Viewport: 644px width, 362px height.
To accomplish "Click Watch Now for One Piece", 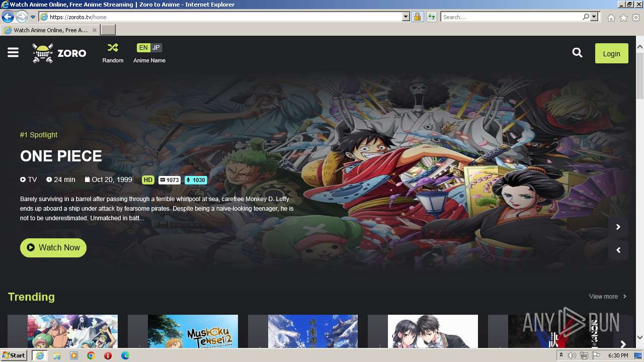I will [x=53, y=247].
